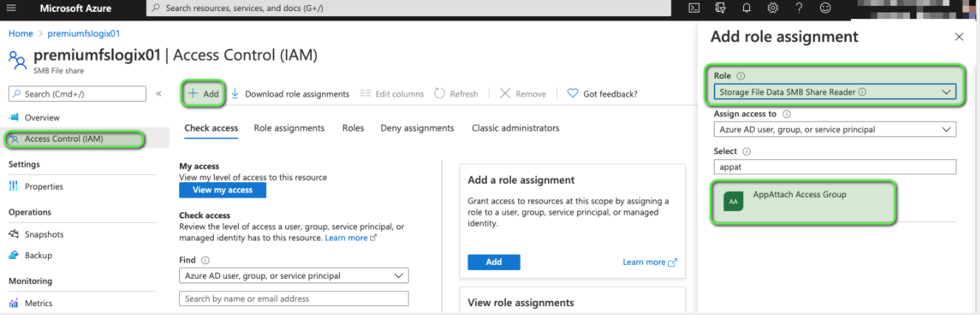Click Got feedback? heart link
Viewport: 980px width, 315px height.
coord(602,94)
